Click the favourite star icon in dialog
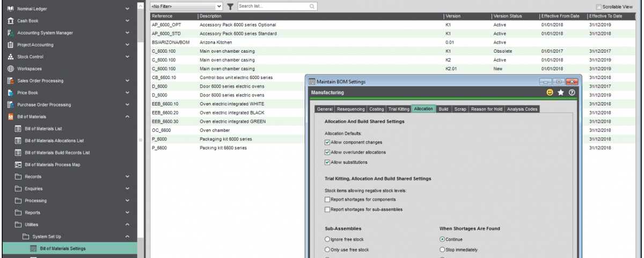 pyautogui.click(x=561, y=92)
